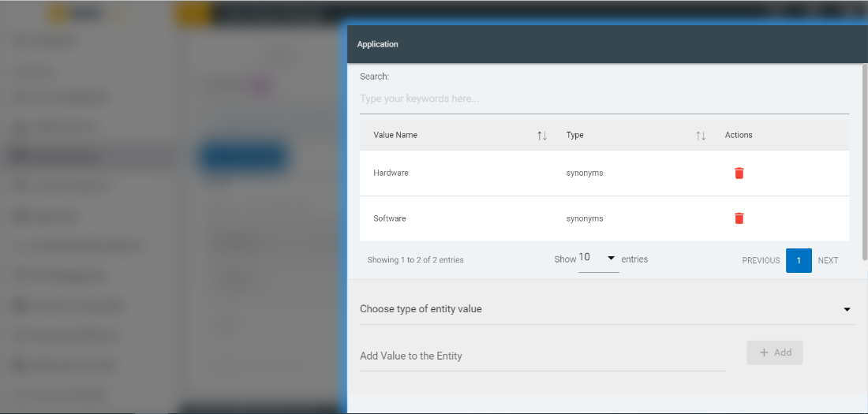Sort by the Value Name arrows icon

click(542, 136)
